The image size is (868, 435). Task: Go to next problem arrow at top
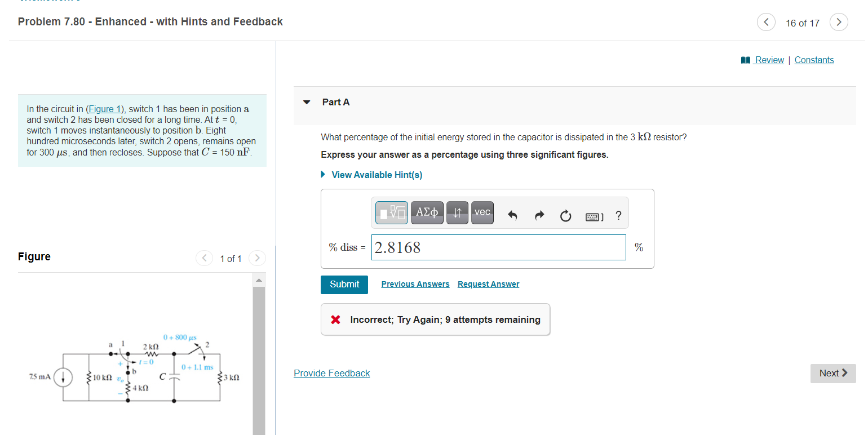(839, 23)
